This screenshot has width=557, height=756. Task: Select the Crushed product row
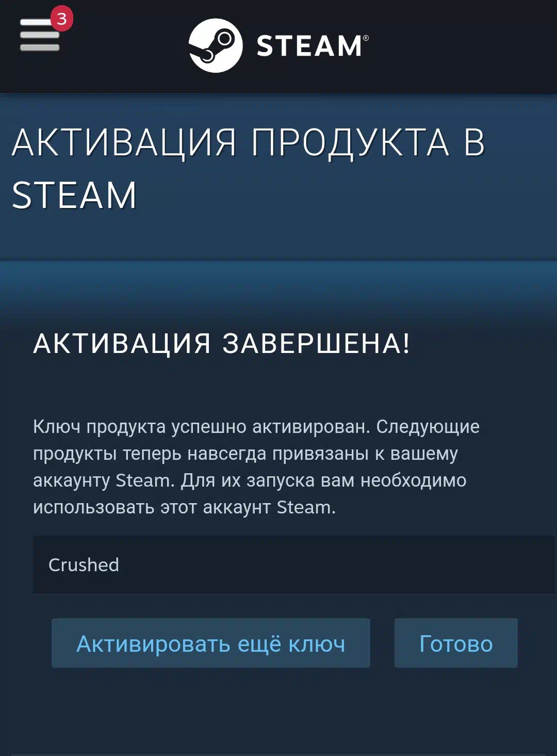point(294,565)
